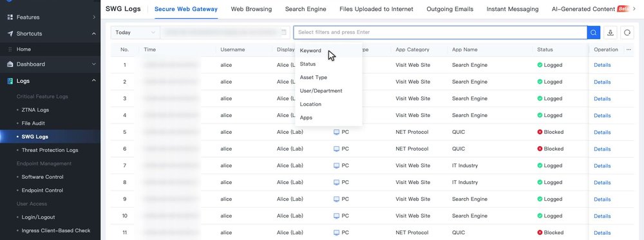Choose the Location filter option
The height and width of the screenshot is (240, 644).
click(x=328, y=104)
